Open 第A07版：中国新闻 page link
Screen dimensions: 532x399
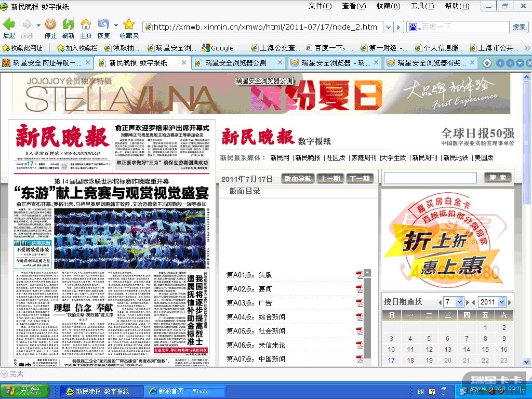tap(256, 359)
